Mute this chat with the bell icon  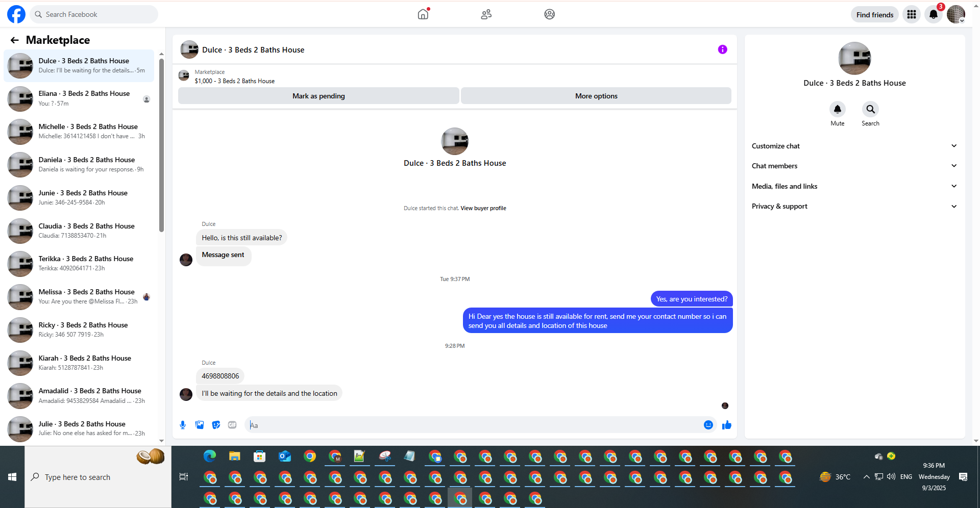point(838,109)
